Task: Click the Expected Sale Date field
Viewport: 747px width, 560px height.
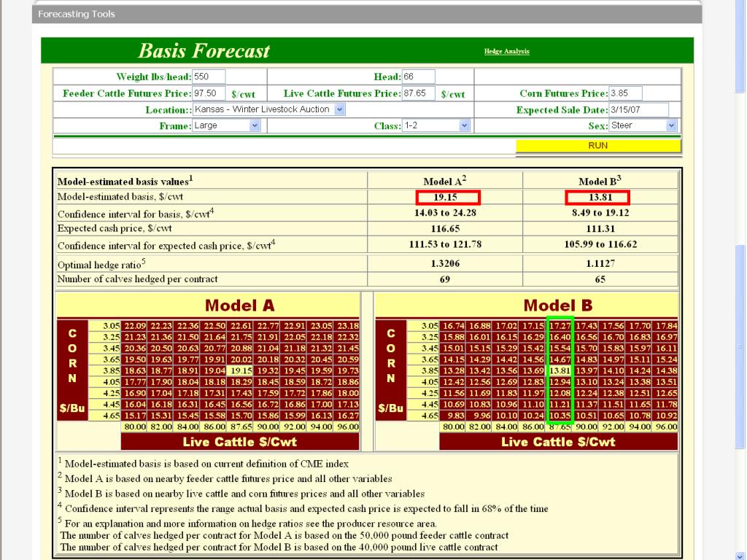Action: pyautogui.click(x=638, y=109)
